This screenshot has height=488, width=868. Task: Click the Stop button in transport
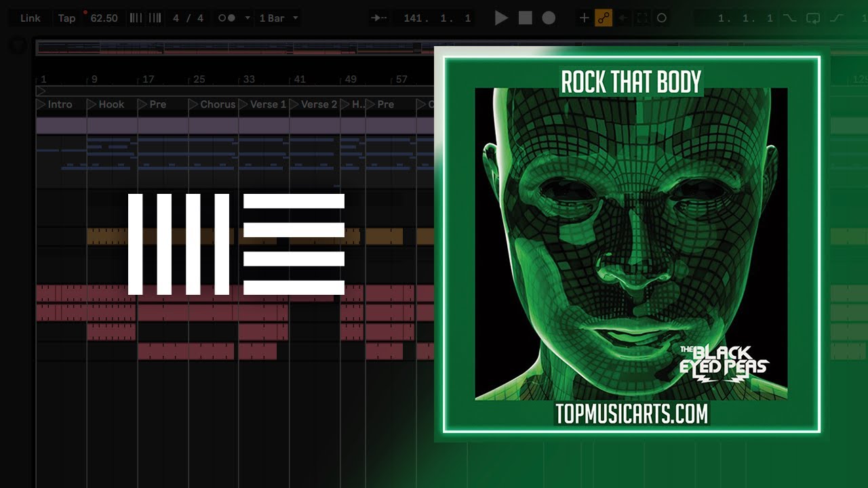click(x=525, y=18)
